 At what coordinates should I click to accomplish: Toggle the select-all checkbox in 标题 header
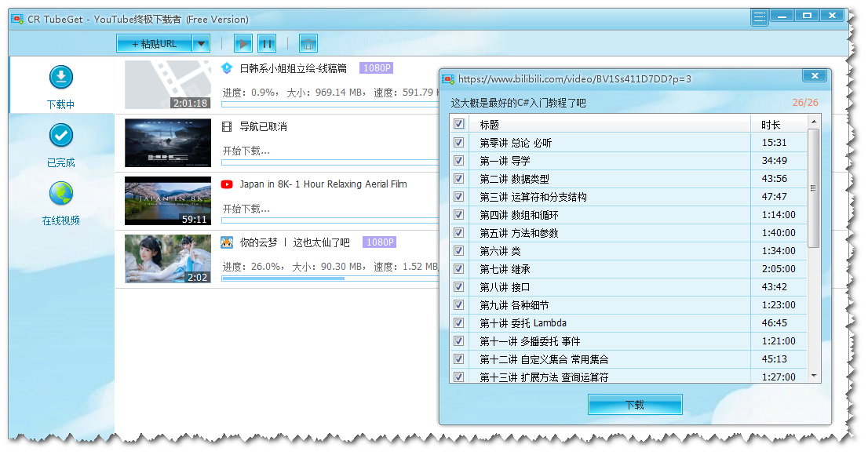(459, 124)
